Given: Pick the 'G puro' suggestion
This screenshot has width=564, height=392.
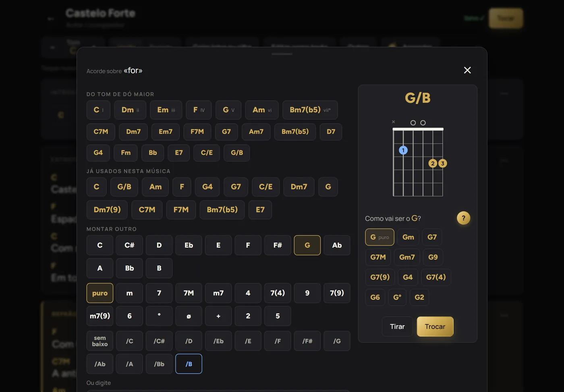Looking at the screenshot, I should point(379,237).
